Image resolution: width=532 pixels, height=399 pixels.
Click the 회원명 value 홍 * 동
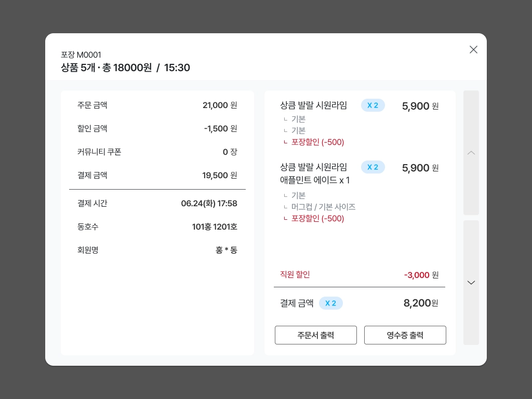226,250
